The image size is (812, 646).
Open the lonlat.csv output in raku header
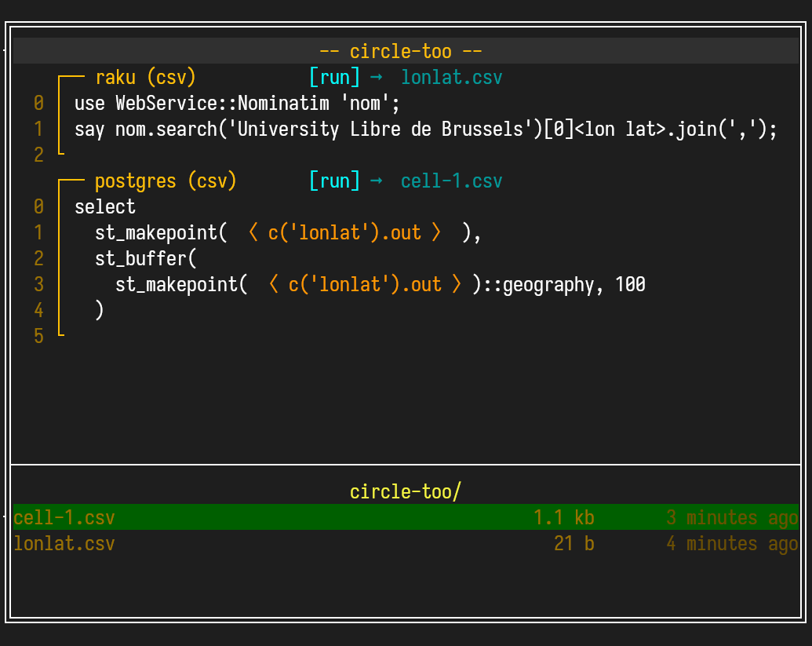[451, 78]
